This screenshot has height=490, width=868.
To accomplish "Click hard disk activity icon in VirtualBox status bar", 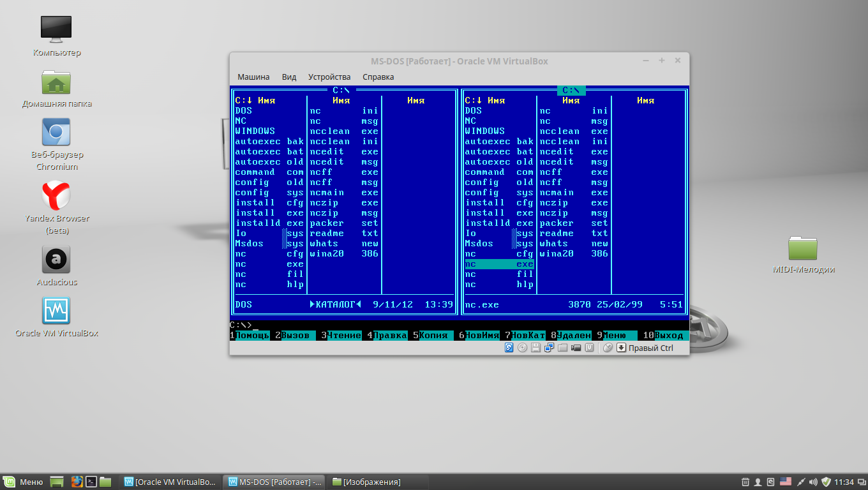I will coord(509,348).
